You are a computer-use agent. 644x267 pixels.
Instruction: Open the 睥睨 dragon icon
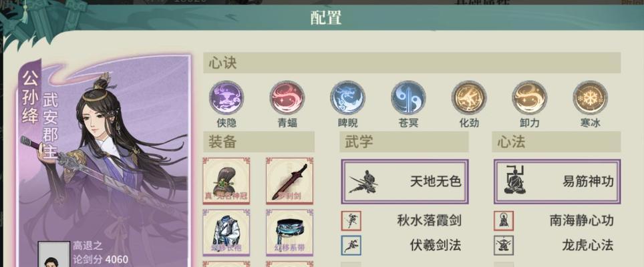pyautogui.click(x=348, y=98)
